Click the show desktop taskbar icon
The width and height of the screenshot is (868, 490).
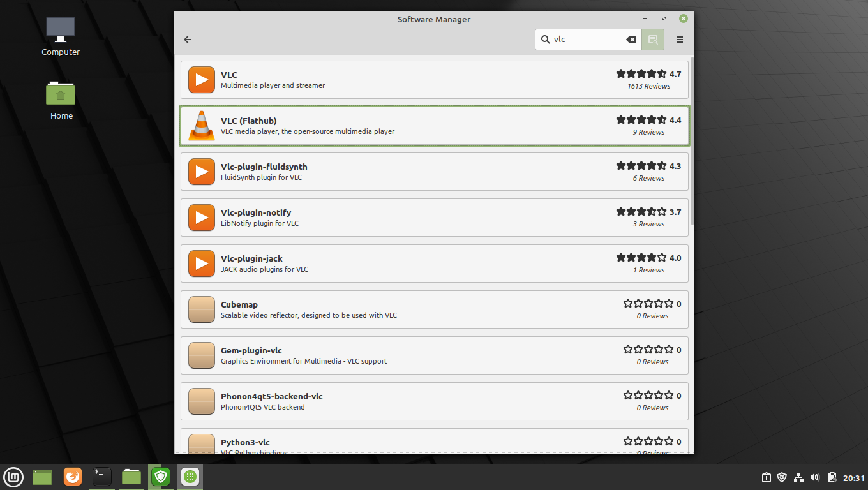(x=42, y=477)
